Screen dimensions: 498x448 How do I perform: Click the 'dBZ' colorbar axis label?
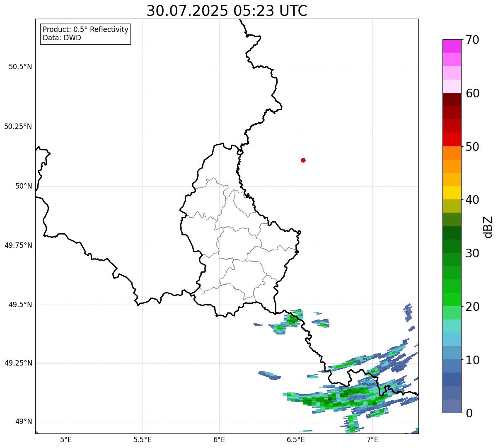(x=488, y=226)
